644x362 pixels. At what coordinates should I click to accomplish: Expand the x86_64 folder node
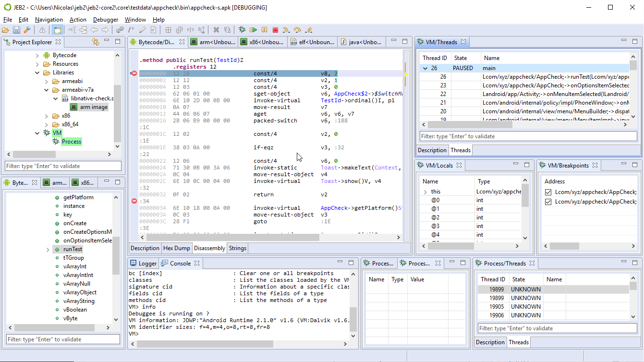pyautogui.click(x=47, y=125)
